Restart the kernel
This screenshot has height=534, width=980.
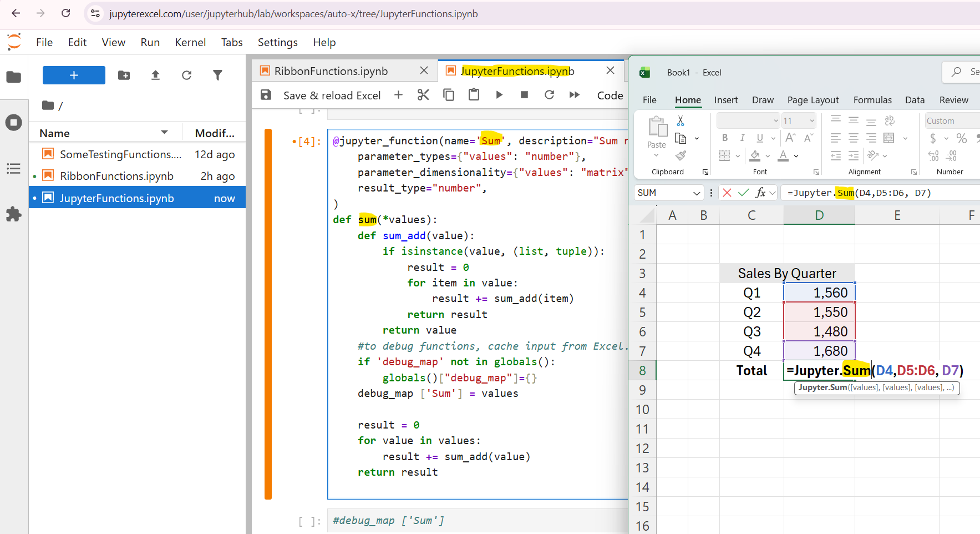click(549, 95)
